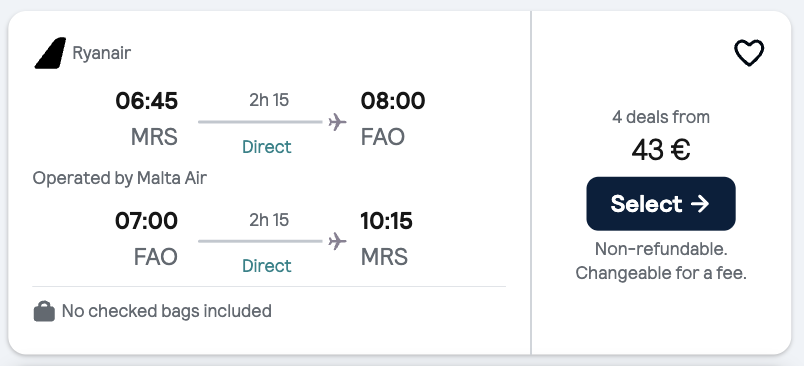
Task: Click the outbound flight airplane icon
Action: (x=337, y=122)
